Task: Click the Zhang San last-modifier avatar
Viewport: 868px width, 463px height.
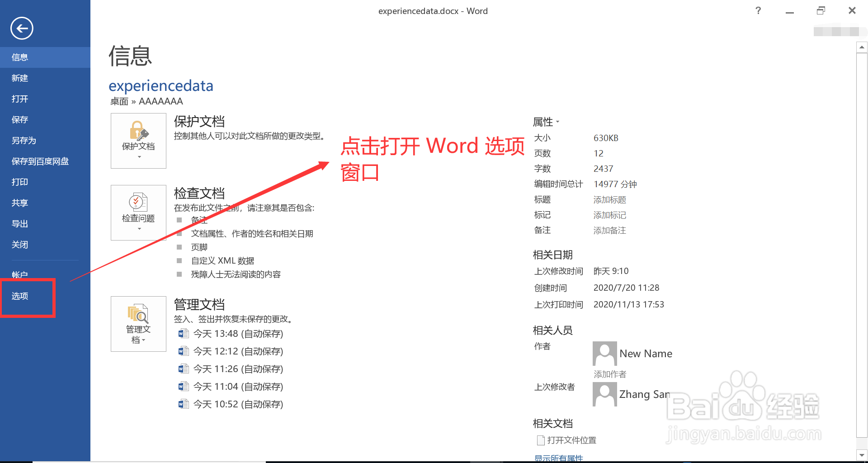Action: pyautogui.click(x=605, y=394)
